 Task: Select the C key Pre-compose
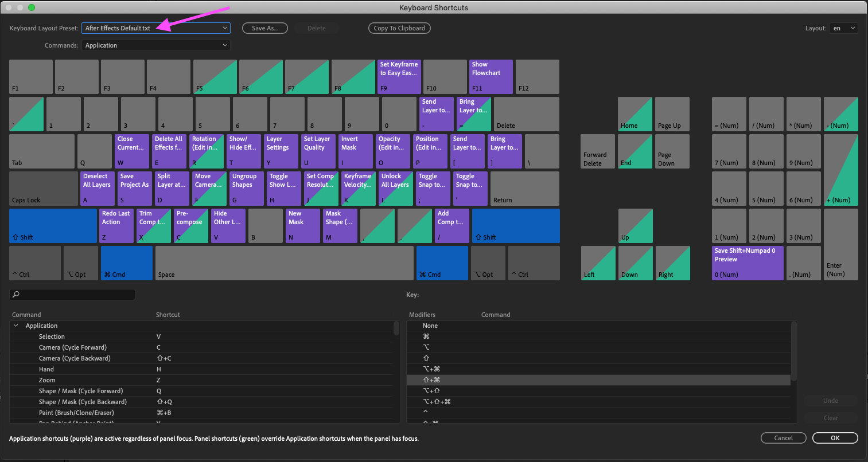pos(191,226)
